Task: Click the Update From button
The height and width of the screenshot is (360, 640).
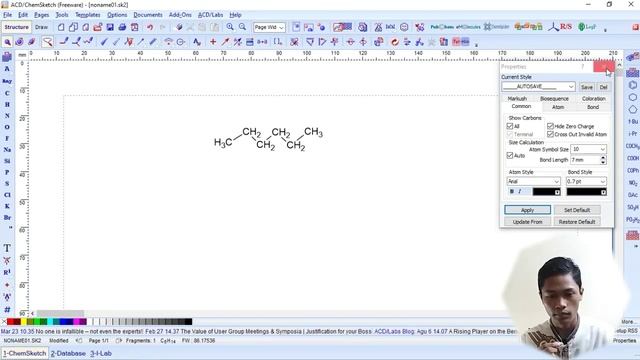Action: pyautogui.click(x=527, y=222)
